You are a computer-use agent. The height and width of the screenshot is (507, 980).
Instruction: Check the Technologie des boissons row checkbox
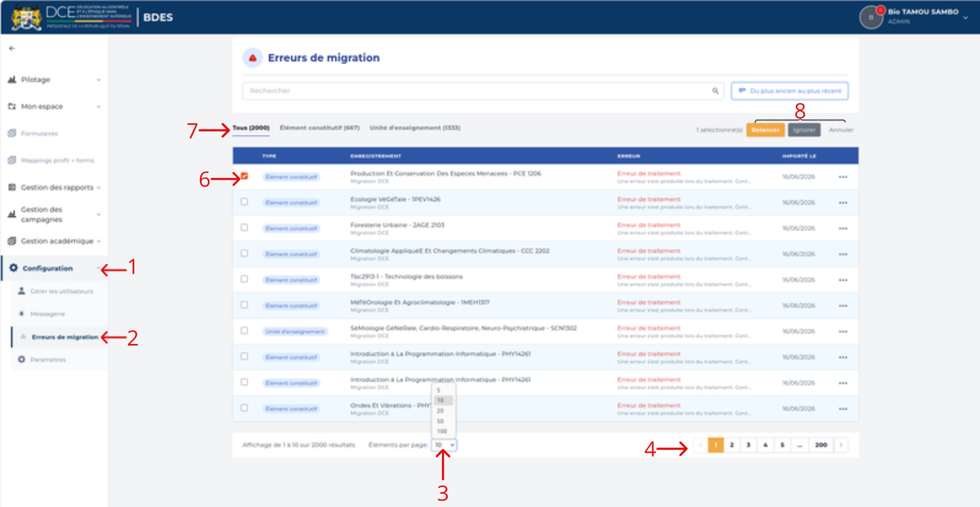244,279
